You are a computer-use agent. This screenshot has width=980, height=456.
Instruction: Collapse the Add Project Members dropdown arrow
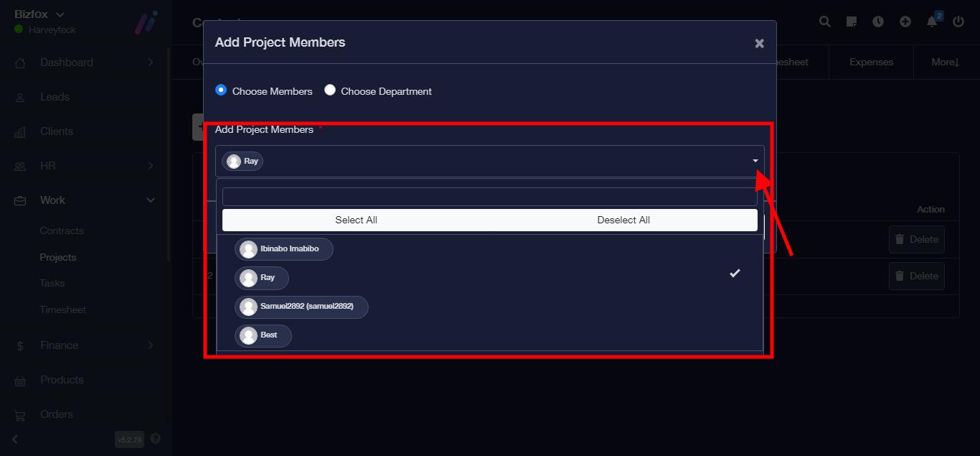(755, 161)
